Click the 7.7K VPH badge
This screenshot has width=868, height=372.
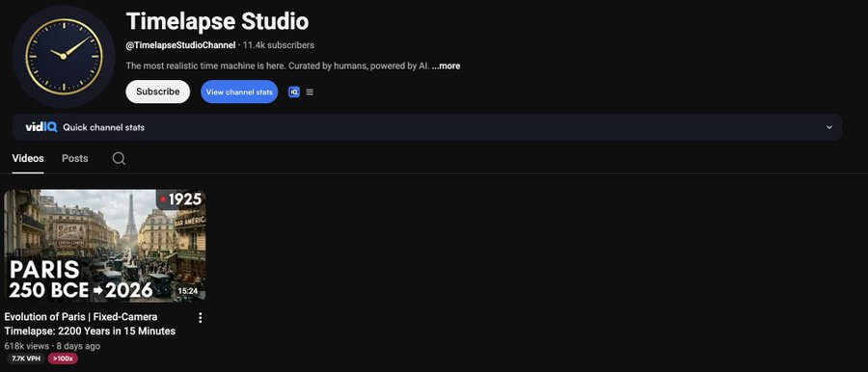click(26, 359)
